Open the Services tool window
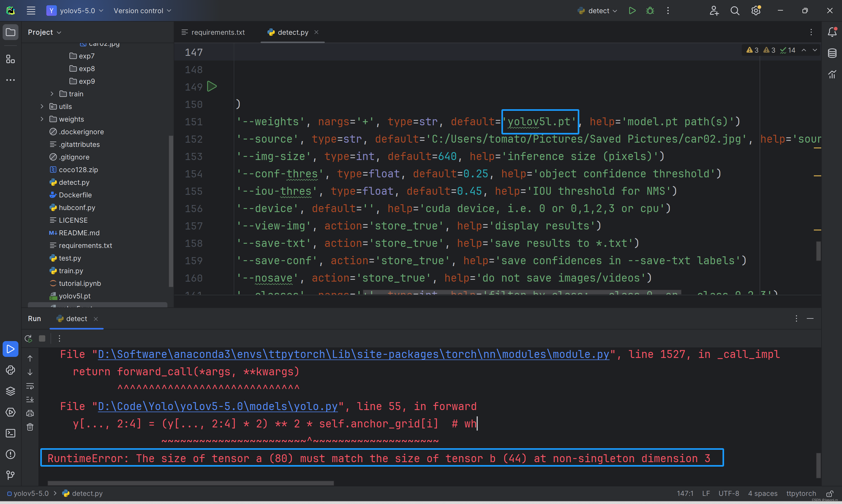This screenshot has width=842, height=504. pos(11,412)
